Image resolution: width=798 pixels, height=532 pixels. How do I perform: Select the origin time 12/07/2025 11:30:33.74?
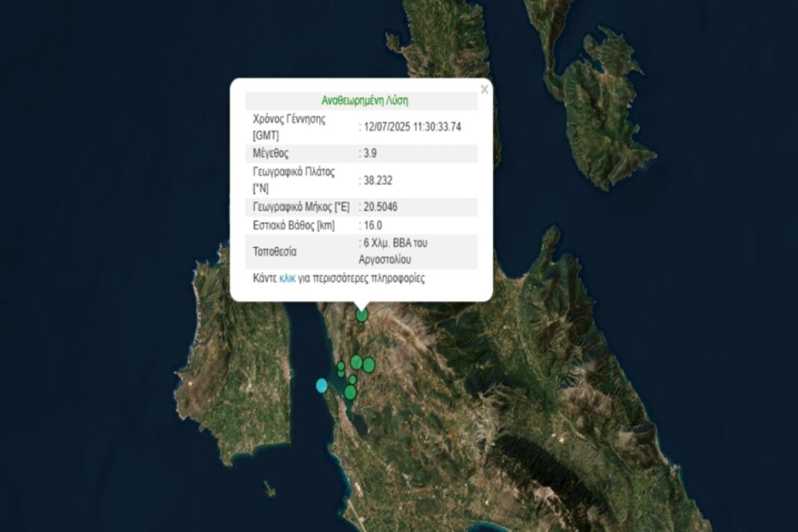tap(412, 127)
